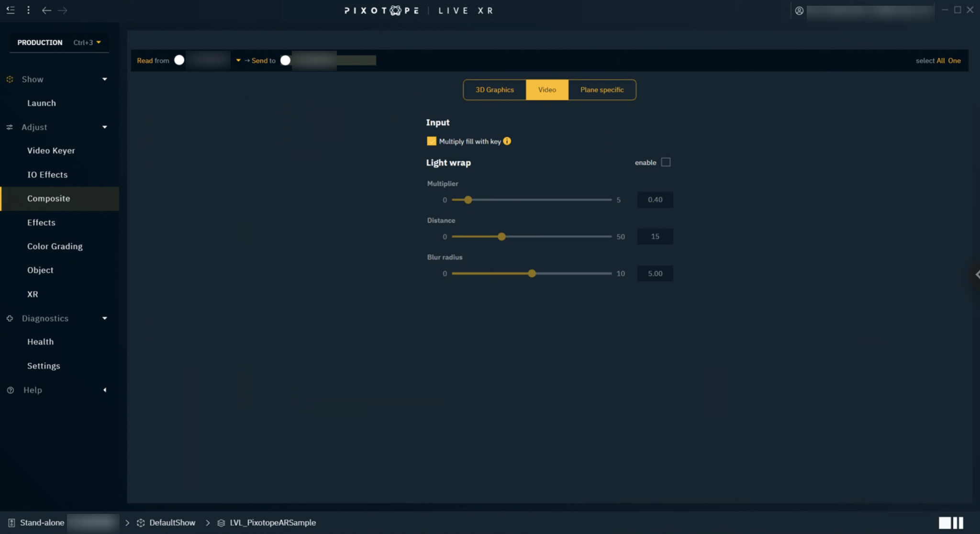Viewport: 980px width, 534px height.
Task: Switch to the Plane specific tab
Action: tap(601, 90)
